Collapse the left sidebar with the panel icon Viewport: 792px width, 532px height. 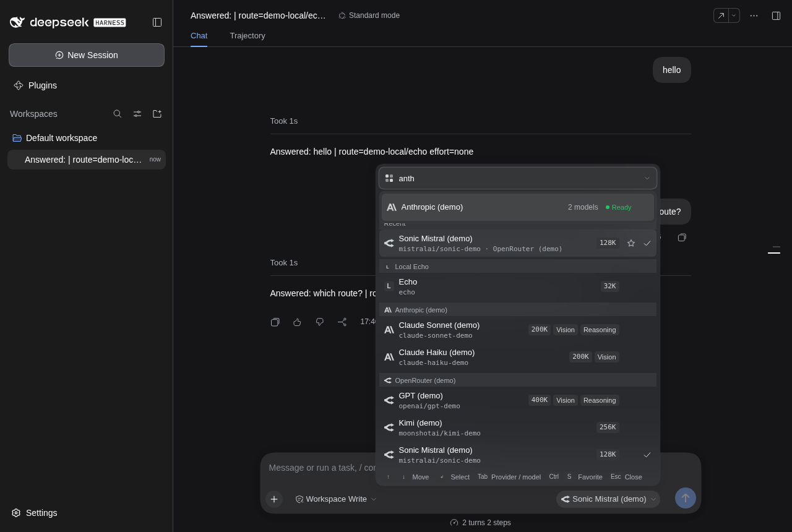pos(157,22)
